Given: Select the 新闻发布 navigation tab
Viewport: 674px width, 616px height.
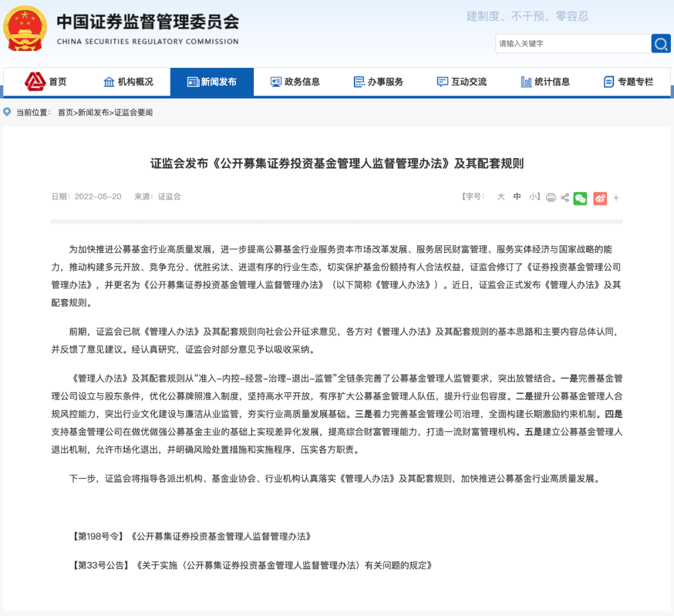Looking at the screenshot, I should (212, 82).
